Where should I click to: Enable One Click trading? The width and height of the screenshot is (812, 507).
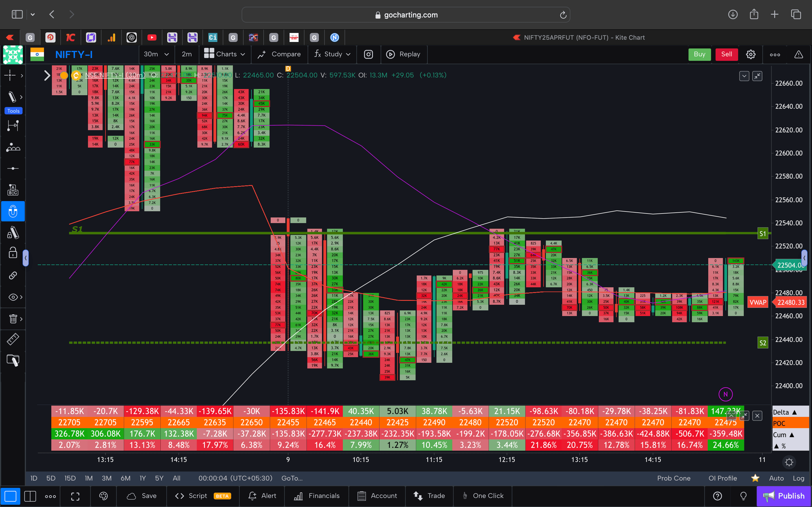click(483, 496)
